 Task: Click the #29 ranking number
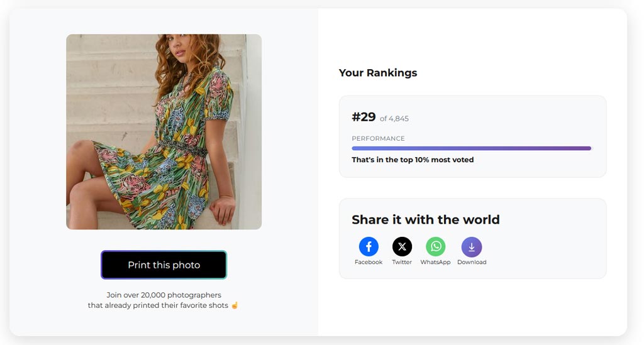pos(364,117)
